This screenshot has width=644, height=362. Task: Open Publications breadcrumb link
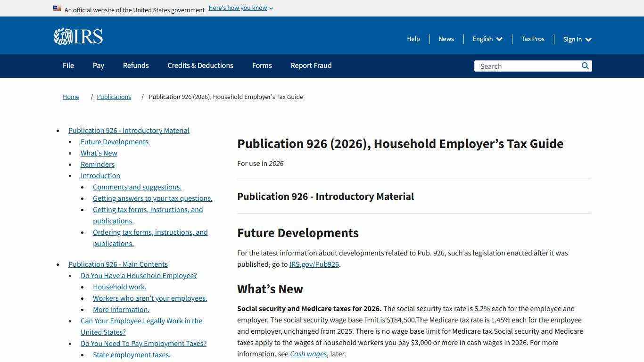(114, 97)
